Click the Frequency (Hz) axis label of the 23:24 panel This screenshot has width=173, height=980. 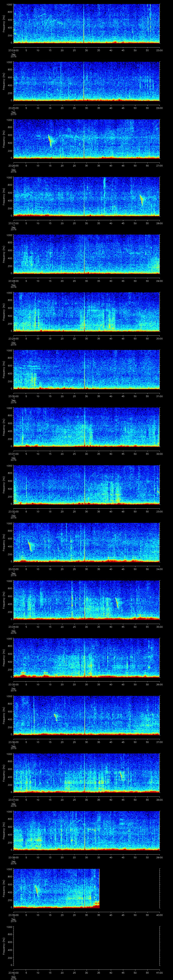click(x=4, y=24)
